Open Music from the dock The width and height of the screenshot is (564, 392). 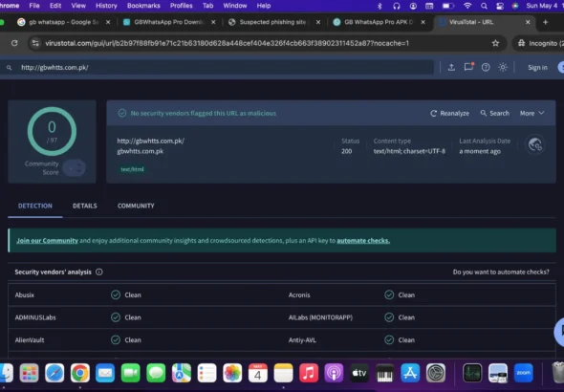pyautogui.click(x=309, y=373)
